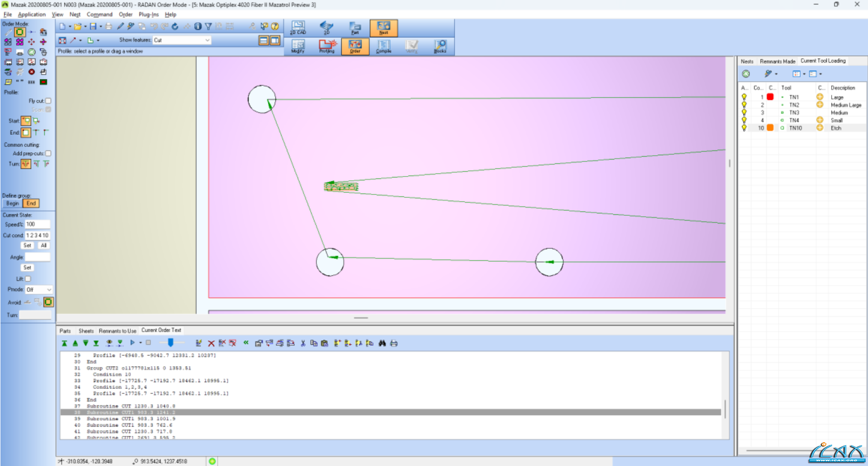Open the Part mode
The image size is (868, 466).
[355, 28]
